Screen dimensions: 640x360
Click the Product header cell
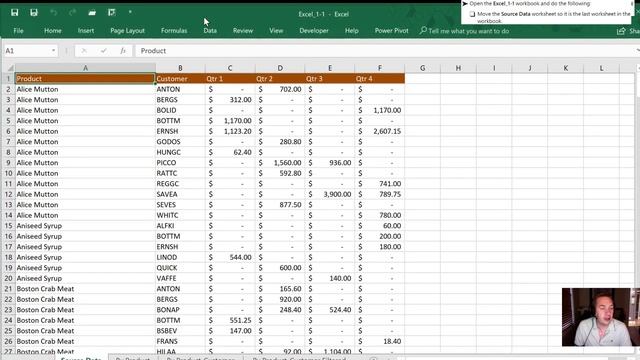(85, 78)
